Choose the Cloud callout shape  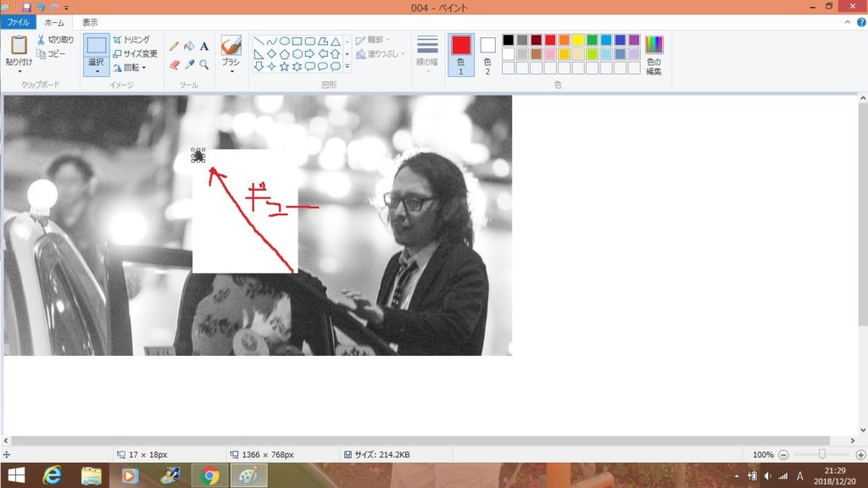[335, 66]
